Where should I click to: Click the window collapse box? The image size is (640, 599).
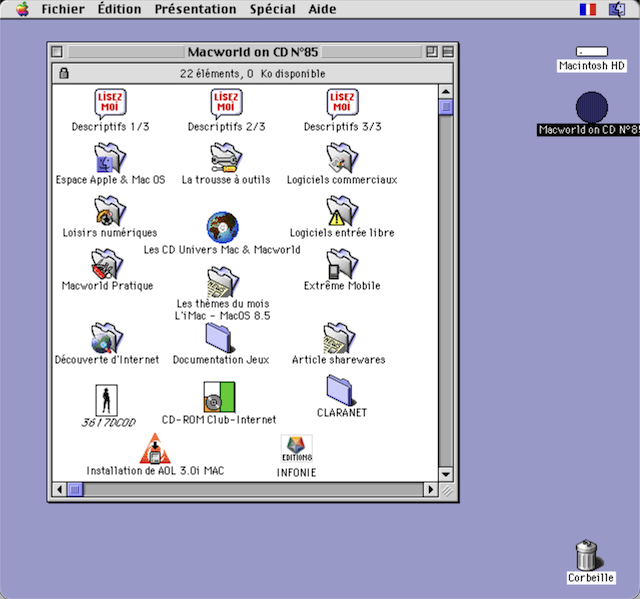[448, 52]
